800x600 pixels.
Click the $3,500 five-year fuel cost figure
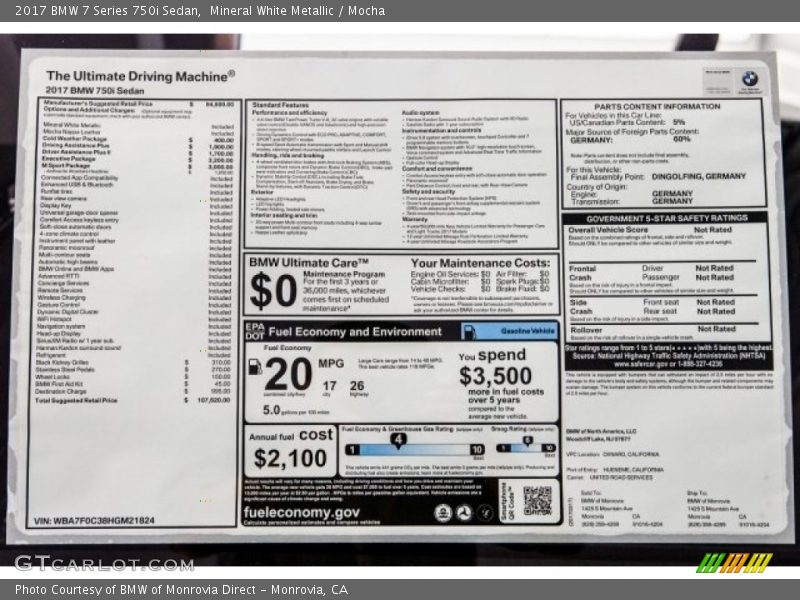(x=495, y=377)
